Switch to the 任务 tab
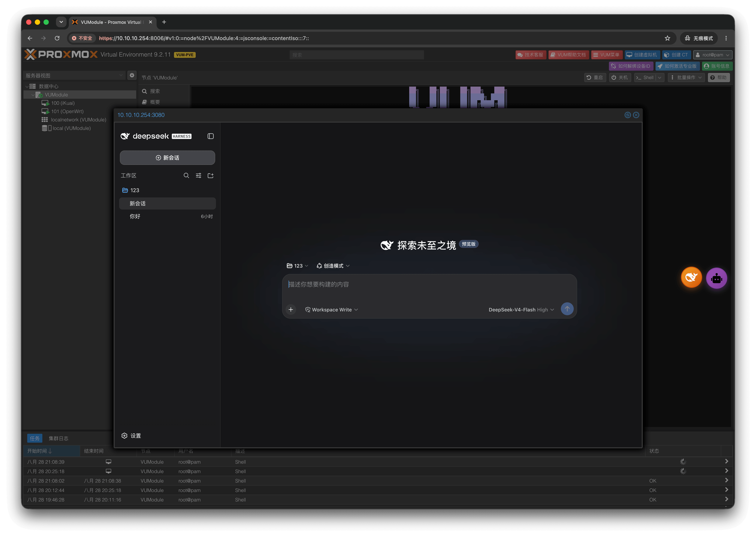The image size is (756, 537). click(35, 438)
